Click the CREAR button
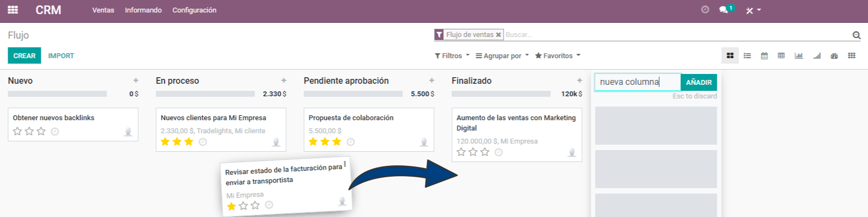868x217 pixels. (x=24, y=55)
